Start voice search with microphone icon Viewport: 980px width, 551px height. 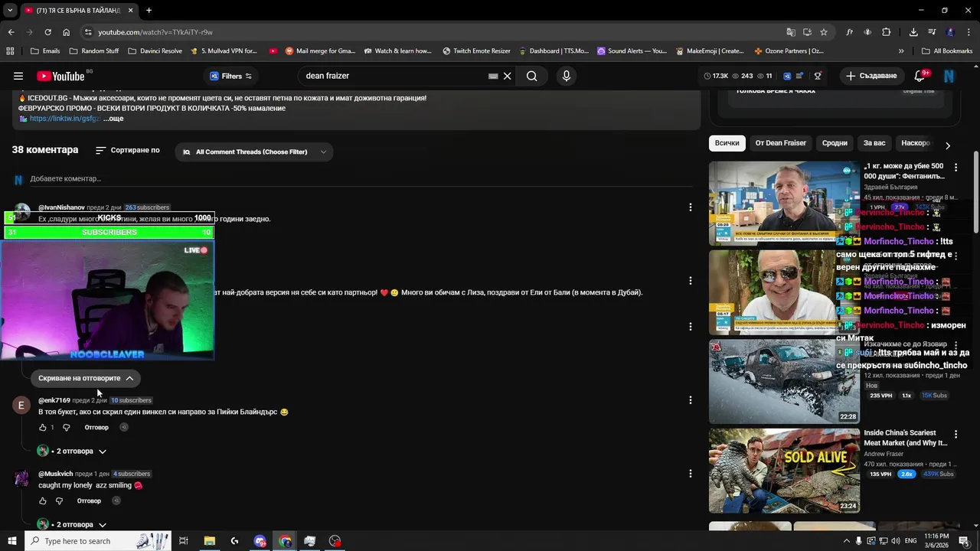567,76
